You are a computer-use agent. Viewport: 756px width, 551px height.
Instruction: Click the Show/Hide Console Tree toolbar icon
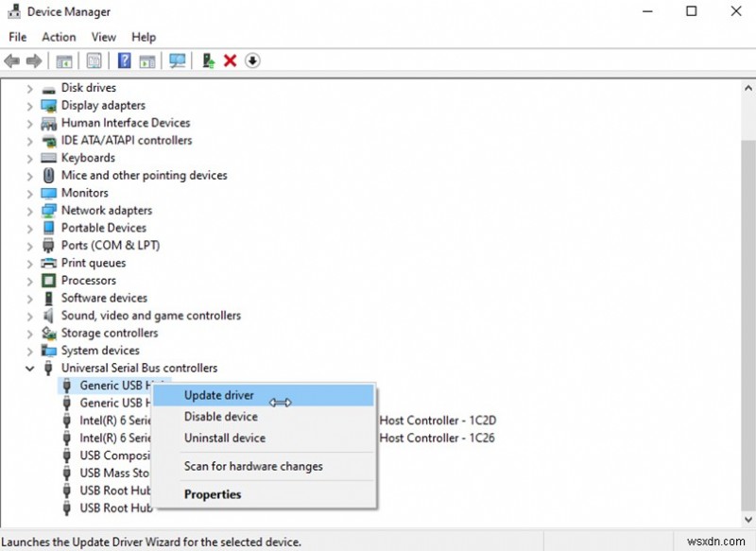pyautogui.click(x=62, y=60)
